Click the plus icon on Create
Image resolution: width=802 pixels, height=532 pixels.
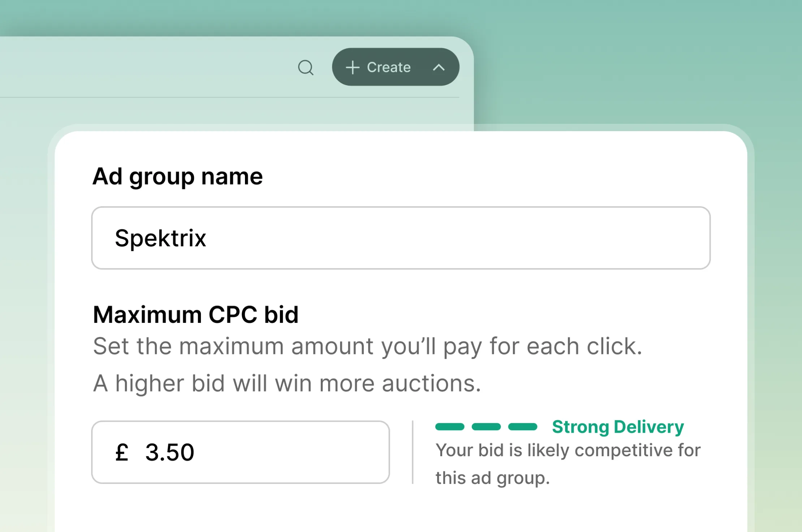click(352, 68)
